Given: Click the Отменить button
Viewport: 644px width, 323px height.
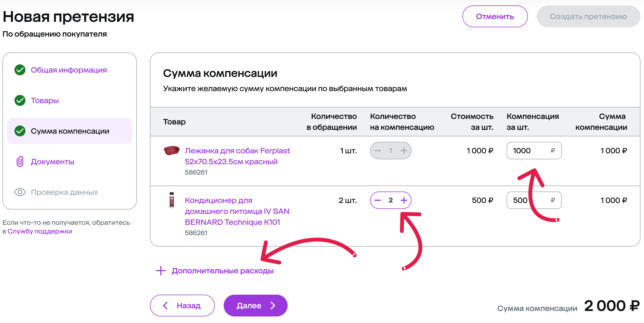Looking at the screenshot, I should tap(495, 16).
